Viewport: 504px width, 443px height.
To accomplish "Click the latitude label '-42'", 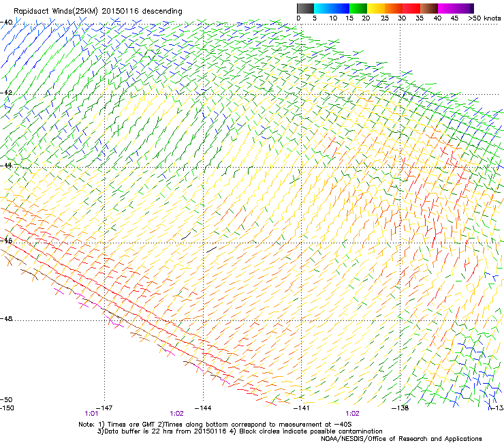I will 6,93.
